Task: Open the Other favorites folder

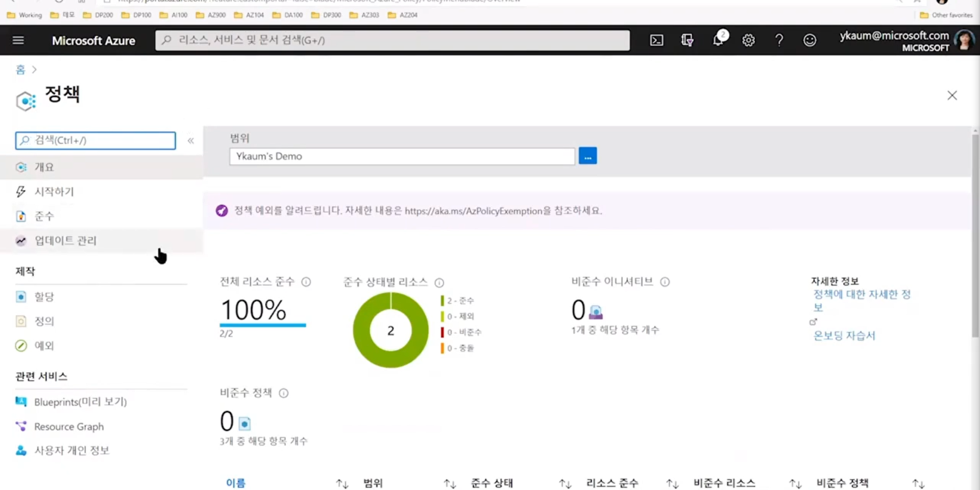Action: click(946, 15)
